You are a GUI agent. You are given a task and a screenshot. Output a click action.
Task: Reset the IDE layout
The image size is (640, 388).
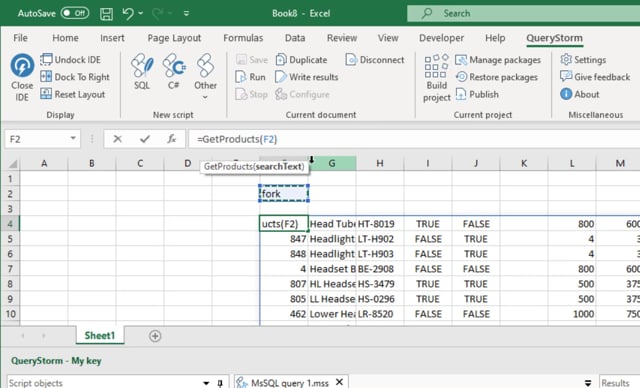(x=73, y=94)
